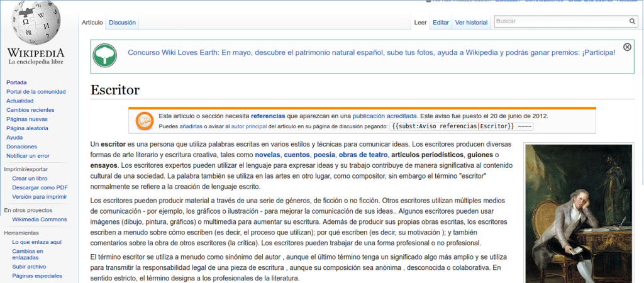The height and width of the screenshot is (283, 644).
Task: Dismiss the Wiki Loves Earth banner
Action: pyautogui.click(x=627, y=47)
